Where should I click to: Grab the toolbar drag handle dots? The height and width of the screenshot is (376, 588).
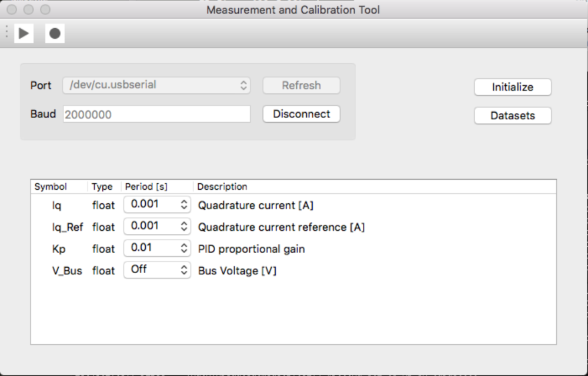[x=6, y=33]
